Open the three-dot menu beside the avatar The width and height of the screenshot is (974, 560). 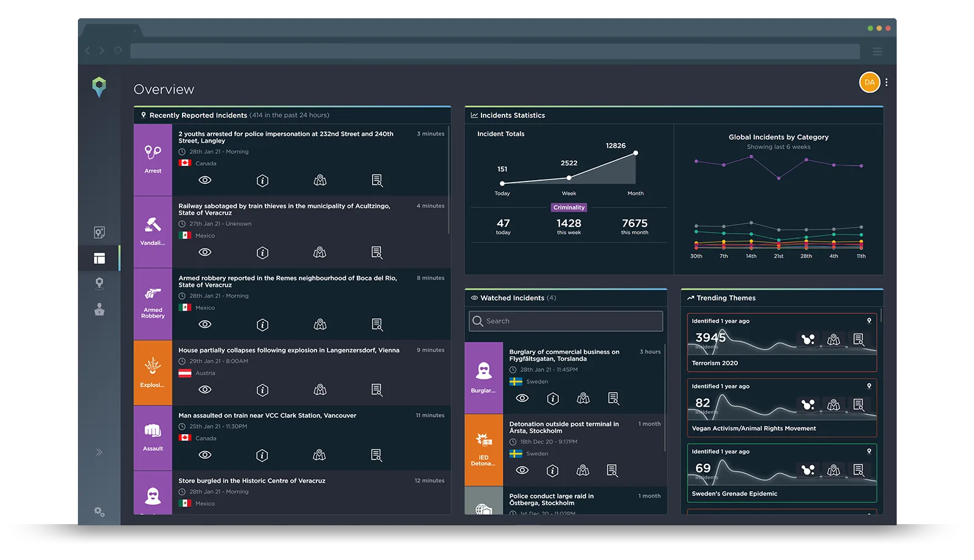(886, 82)
